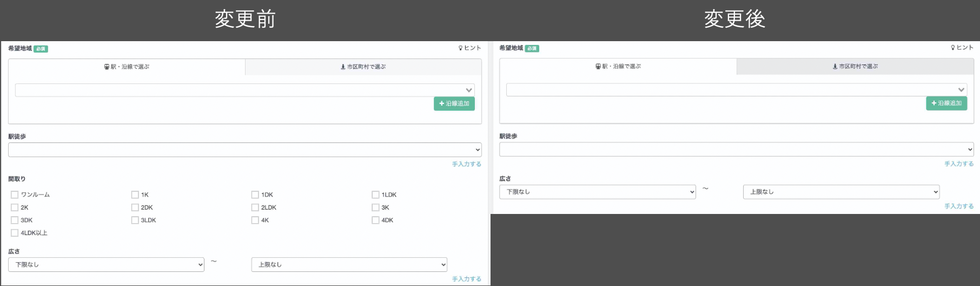Check the 3DK checkbox
The width and height of the screenshot is (980, 286).
tap(15, 220)
